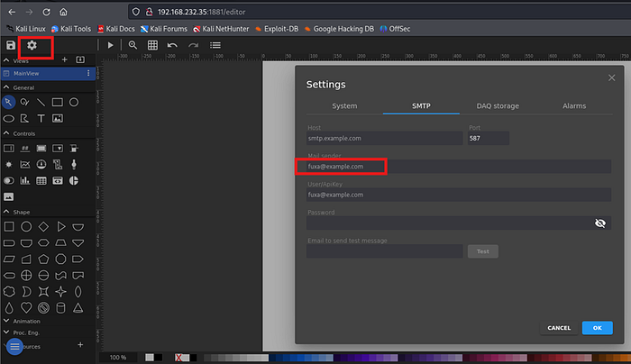Viewport: 631px width, 364px height.
Task: Click the CANCEL button
Action: tap(559, 328)
